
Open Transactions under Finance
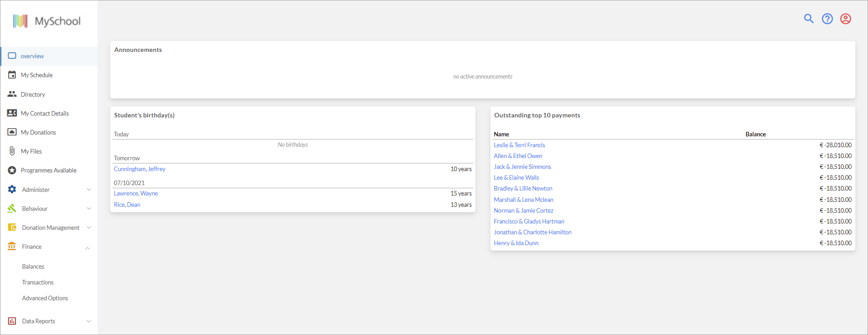37,282
